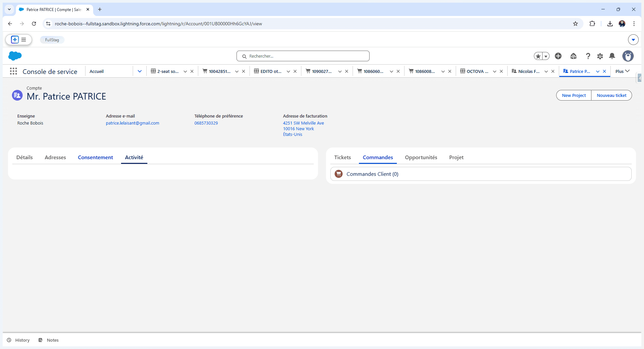Open dropdown for EDITO ot... tab

pyautogui.click(x=288, y=71)
